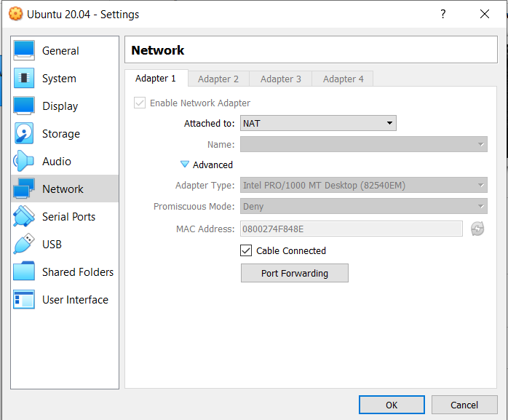Click the General label in sidebar
Screen dimensions: 508x420
click(60, 51)
